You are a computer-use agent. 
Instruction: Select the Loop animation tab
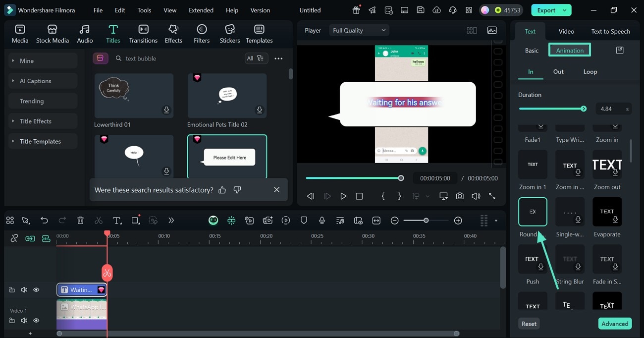[590, 71]
